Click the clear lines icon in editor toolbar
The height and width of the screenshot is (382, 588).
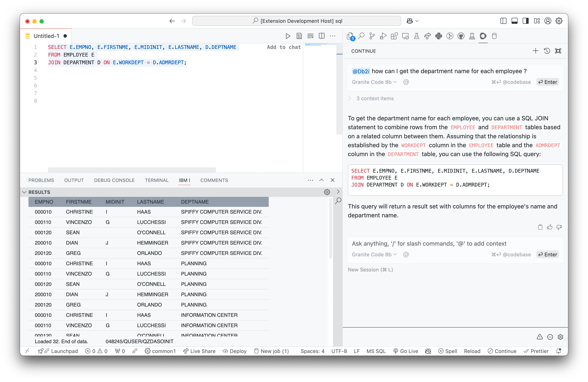[x=310, y=36]
